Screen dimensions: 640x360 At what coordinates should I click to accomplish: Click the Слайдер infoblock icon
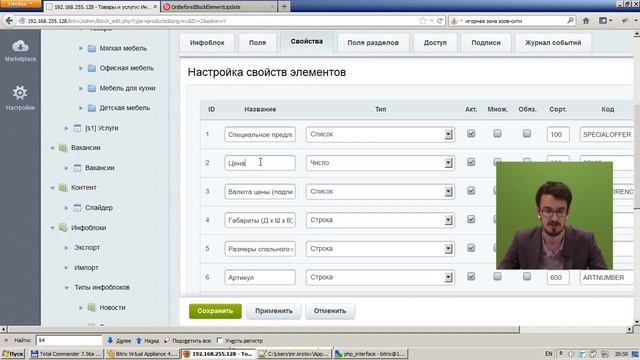point(77,207)
